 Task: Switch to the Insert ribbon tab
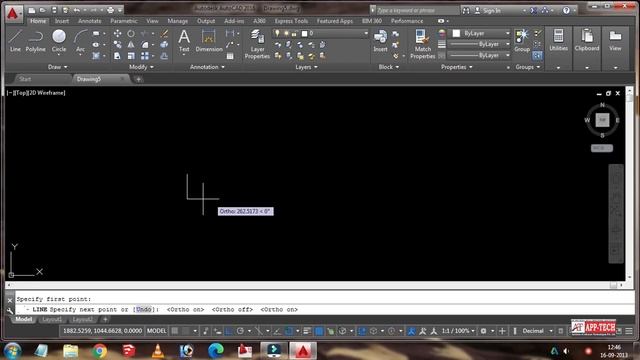click(62, 21)
